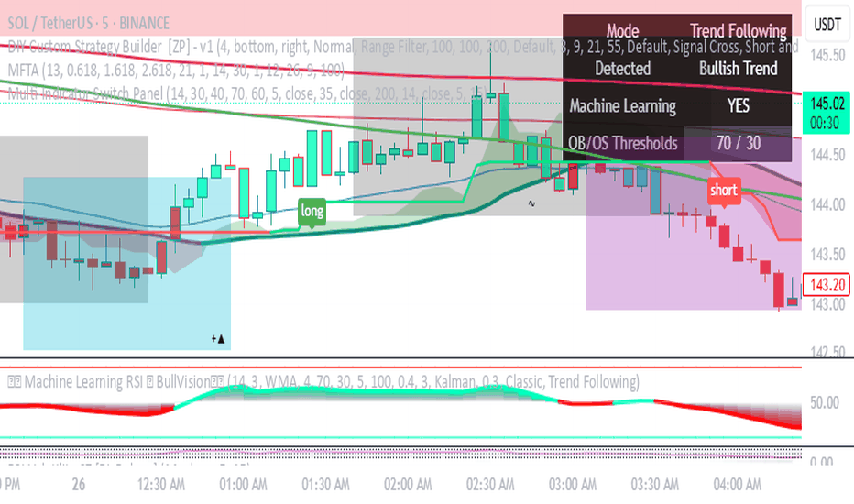
Task: Click the green 'long' signal label
Action: pos(312,212)
